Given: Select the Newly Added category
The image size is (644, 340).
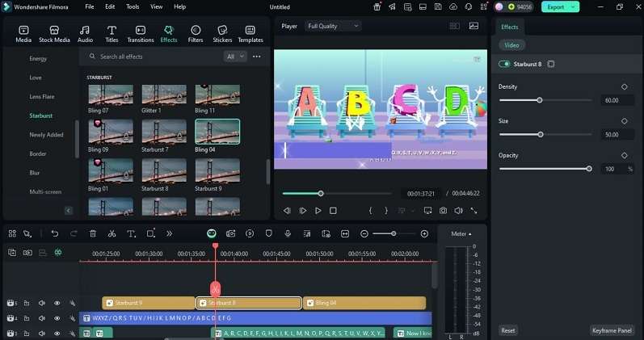Looking at the screenshot, I should [x=46, y=135].
